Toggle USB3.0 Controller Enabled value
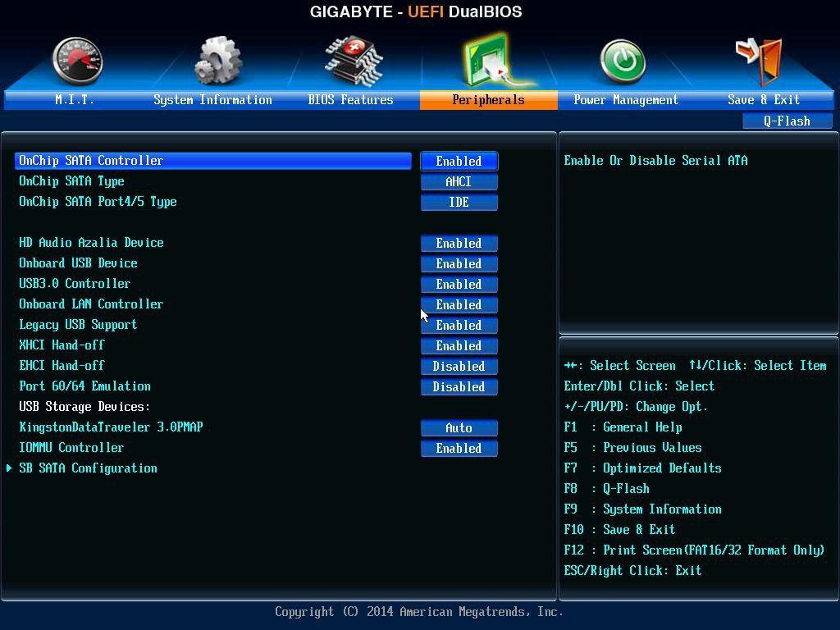Image resolution: width=840 pixels, height=630 pixels. pos(459,284)
